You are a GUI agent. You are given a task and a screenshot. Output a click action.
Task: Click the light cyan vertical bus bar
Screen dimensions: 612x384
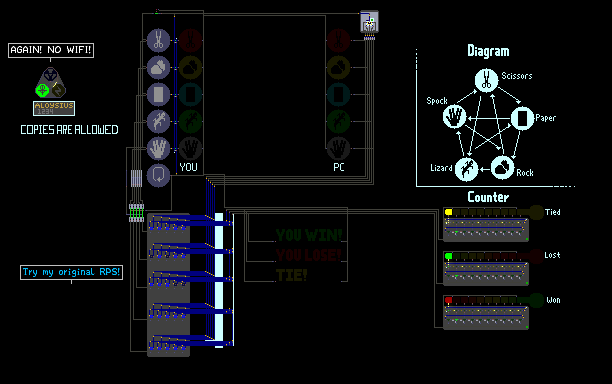219,280
